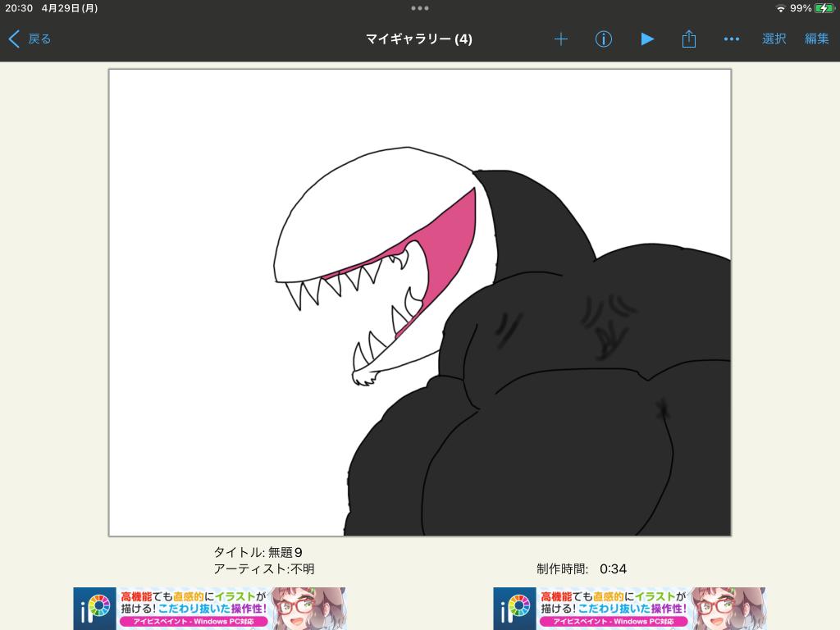Tap the Wi-Fi icon in status bar
This screenshot has height=630, width=840.
pos(780,8)
